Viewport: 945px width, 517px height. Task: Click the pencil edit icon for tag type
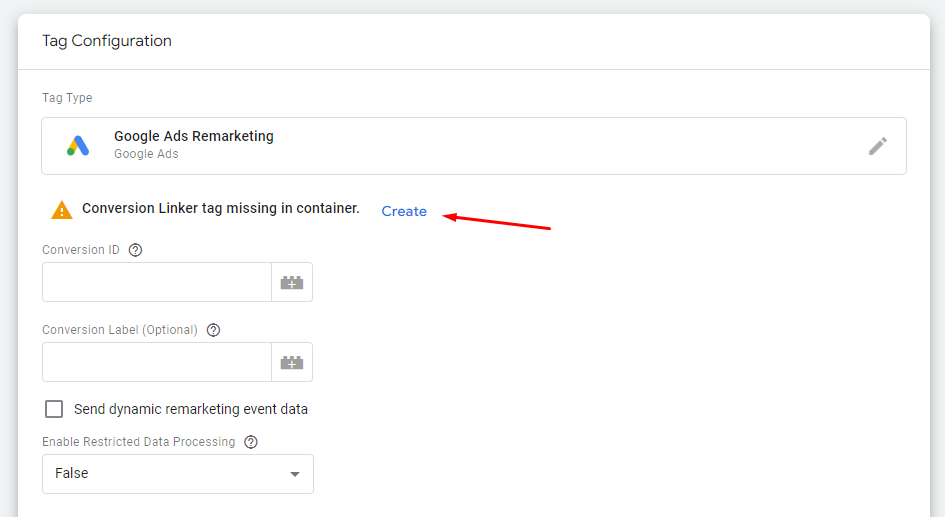(878, 146)
